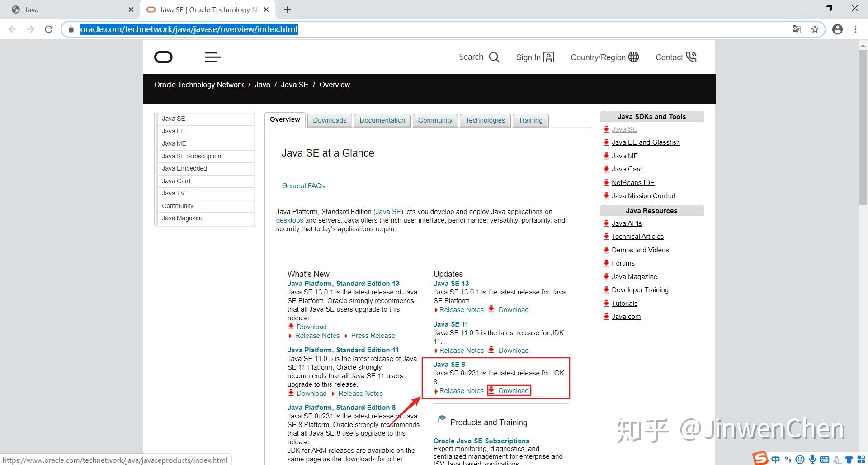
Task: Open the Downloads tab
Action: coord(330,120)
